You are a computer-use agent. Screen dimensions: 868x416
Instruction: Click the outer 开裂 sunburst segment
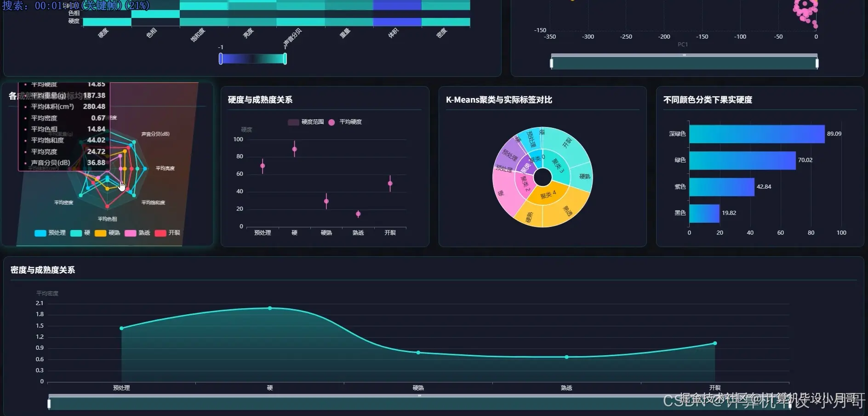coord(567,142)
